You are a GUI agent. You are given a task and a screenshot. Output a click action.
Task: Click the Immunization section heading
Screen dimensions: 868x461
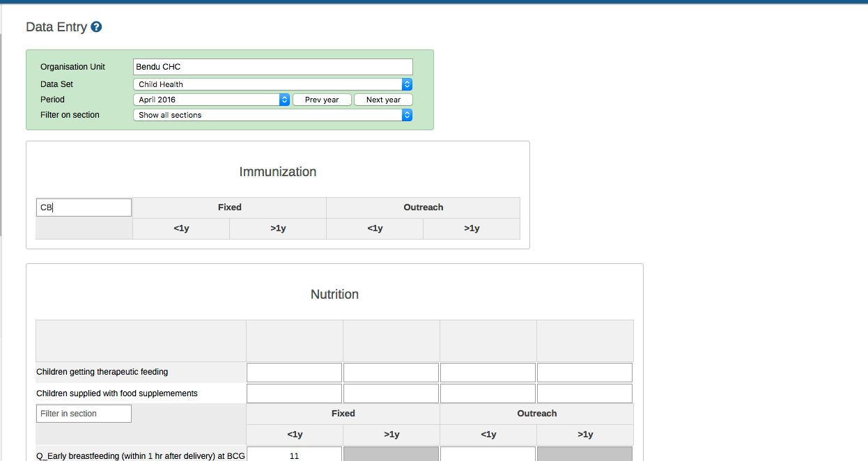click(x=277, y=172)
